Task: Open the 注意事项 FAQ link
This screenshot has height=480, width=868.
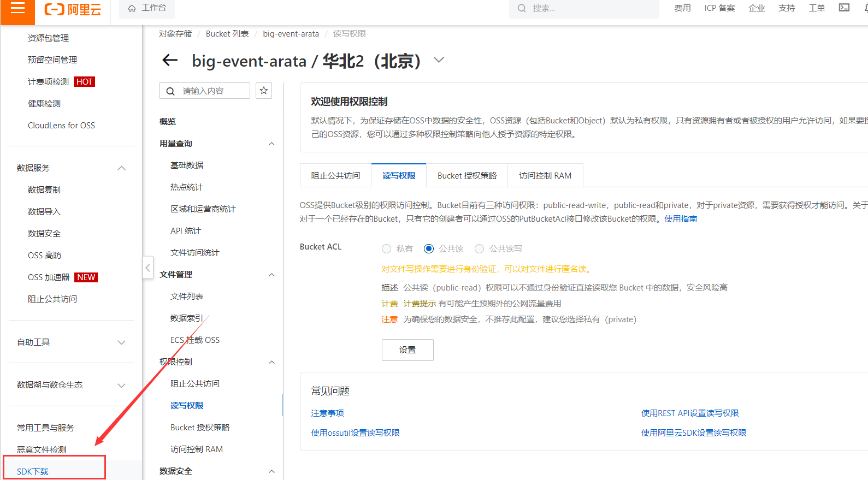Action: [328, 413]
